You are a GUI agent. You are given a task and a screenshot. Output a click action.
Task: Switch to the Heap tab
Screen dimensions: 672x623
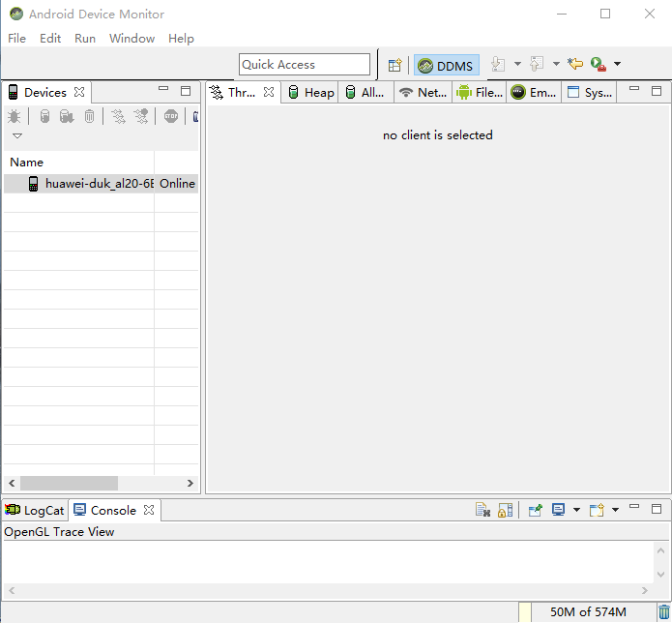pyautogui.click(x=311, y=92)
